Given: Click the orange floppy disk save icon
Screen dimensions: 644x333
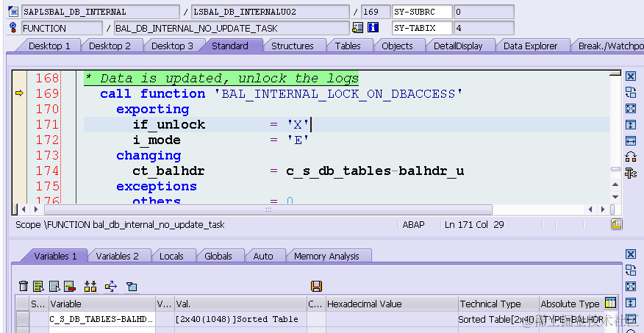Looking at the screenshot, I should [x=316, y=286].
